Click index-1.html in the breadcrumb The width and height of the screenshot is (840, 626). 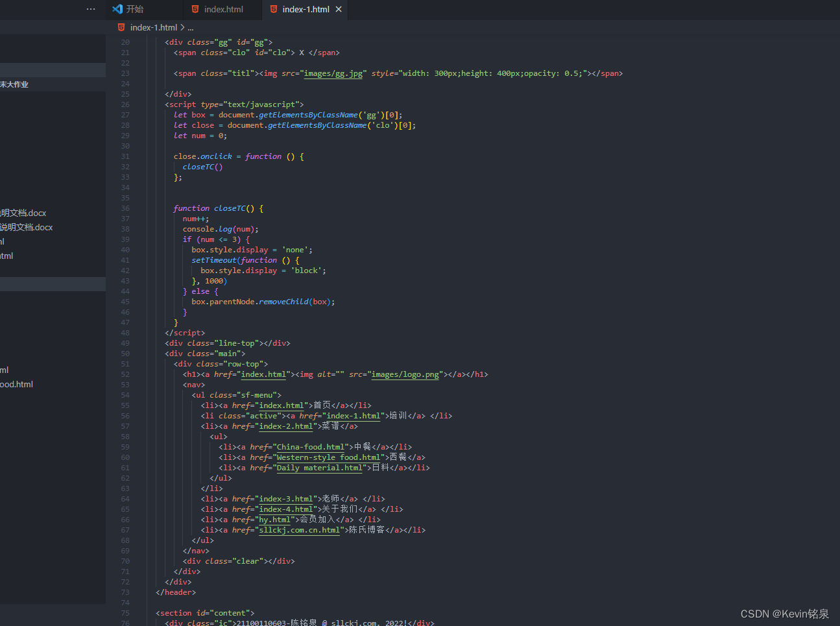[154, 27]
